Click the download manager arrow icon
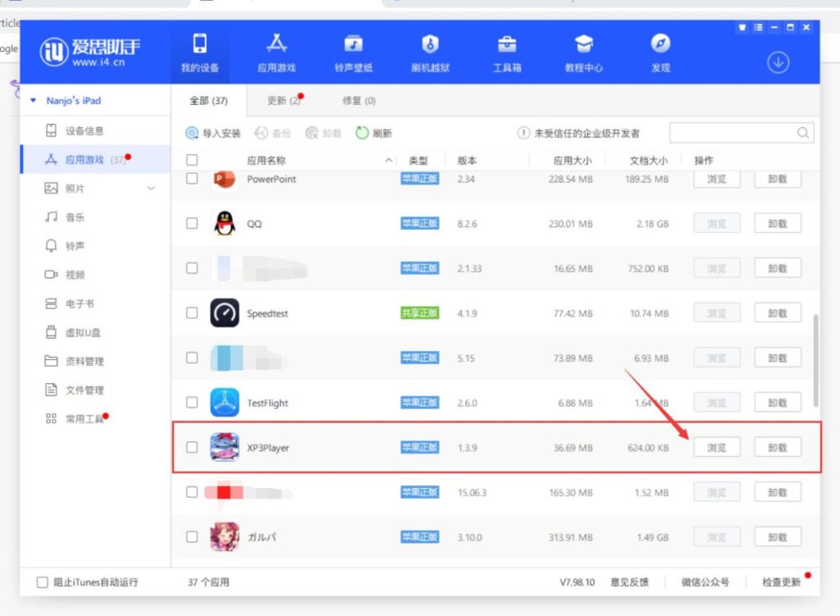 click(x=778, y=62)
